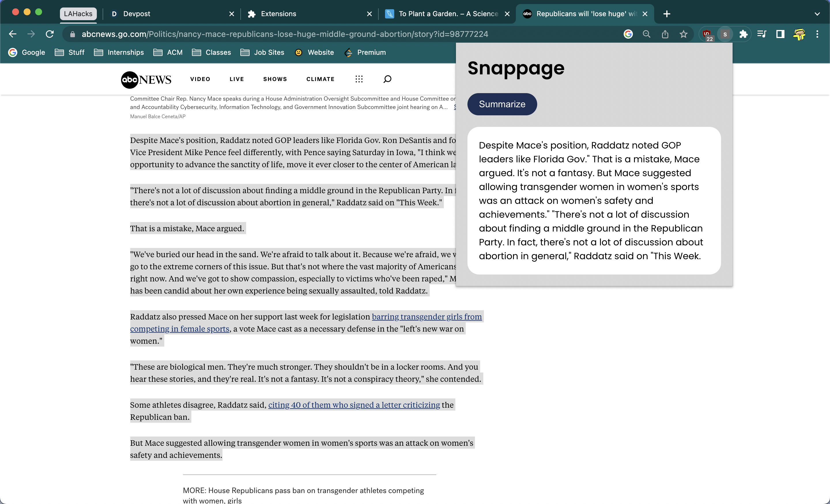
Task: Open Chrome three-dot menu
Action: click(817, 34)
